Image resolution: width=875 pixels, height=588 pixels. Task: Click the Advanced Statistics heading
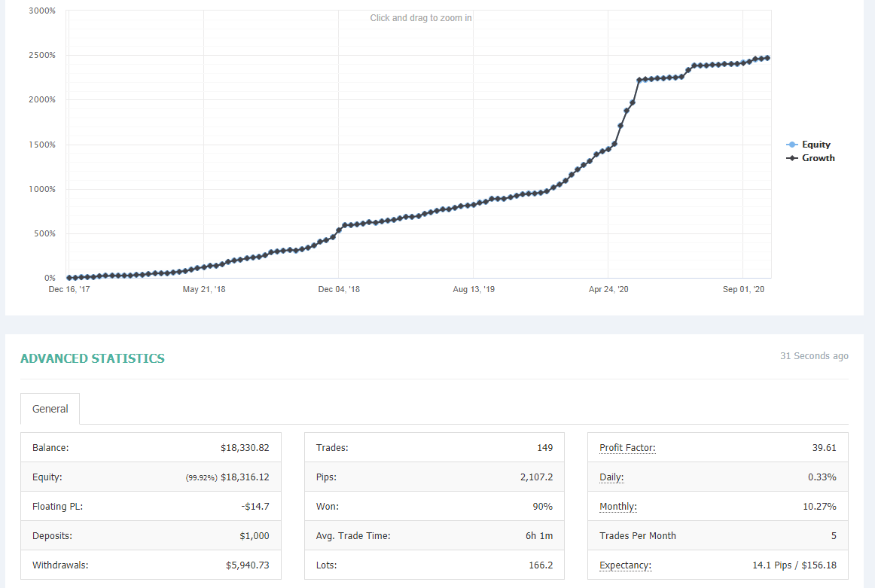pos(93,358)
